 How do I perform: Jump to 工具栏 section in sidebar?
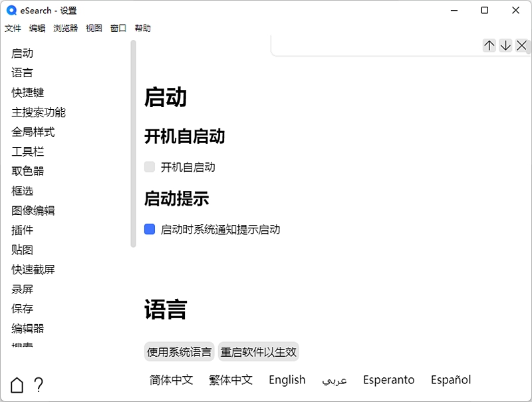point(28,152)
